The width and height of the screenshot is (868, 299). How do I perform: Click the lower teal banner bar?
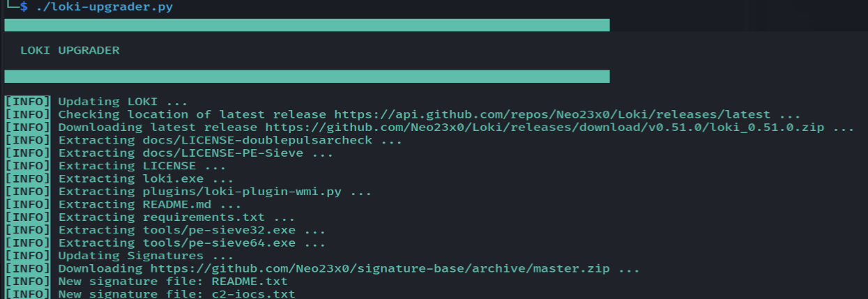pos(307,76)
